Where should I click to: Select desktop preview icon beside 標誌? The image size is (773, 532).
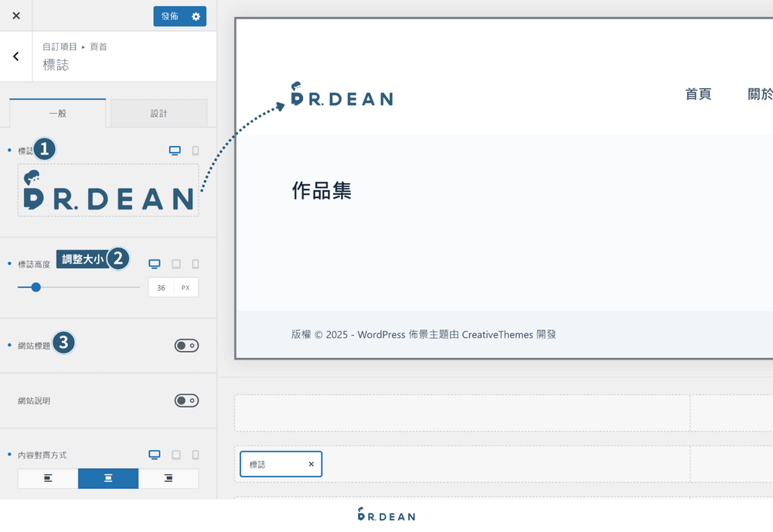(x=175, y=149)
